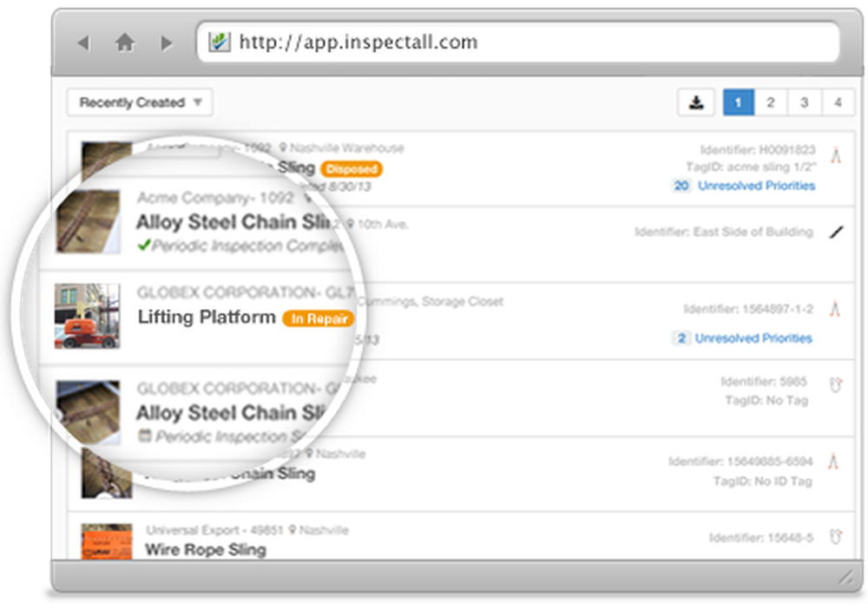Click the download export button
This screenshot has width=868, height=610.
click(x=696, y=102)
